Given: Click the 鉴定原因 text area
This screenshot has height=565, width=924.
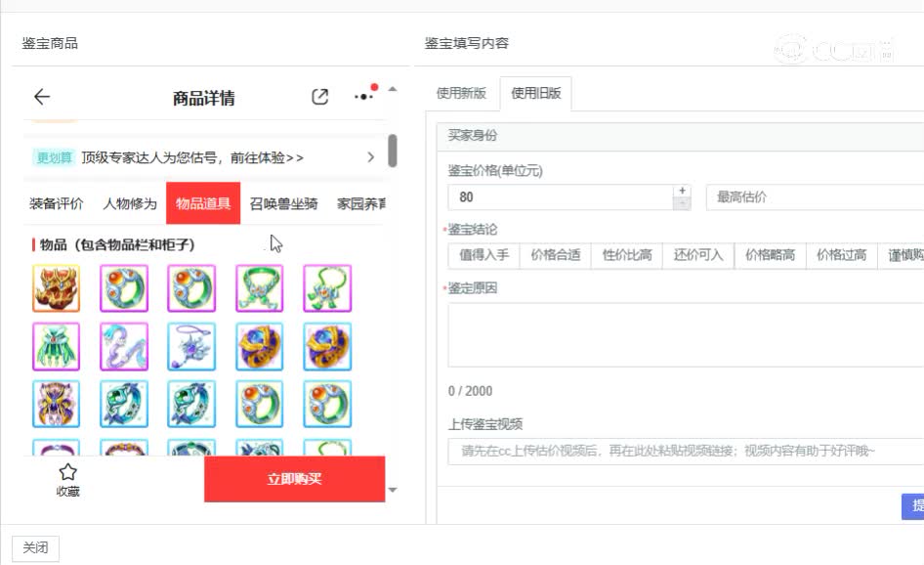Looking at the screenshot, I should [686, 335].
